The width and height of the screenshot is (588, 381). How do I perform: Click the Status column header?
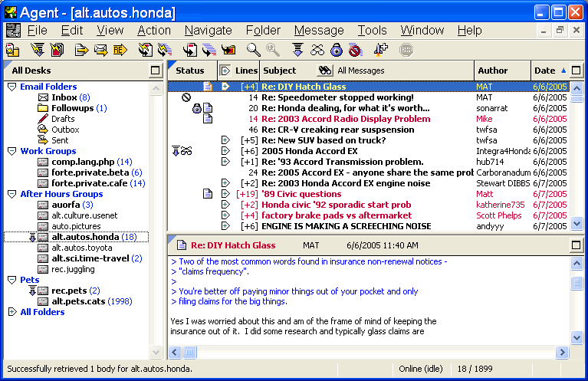point(192,71)
